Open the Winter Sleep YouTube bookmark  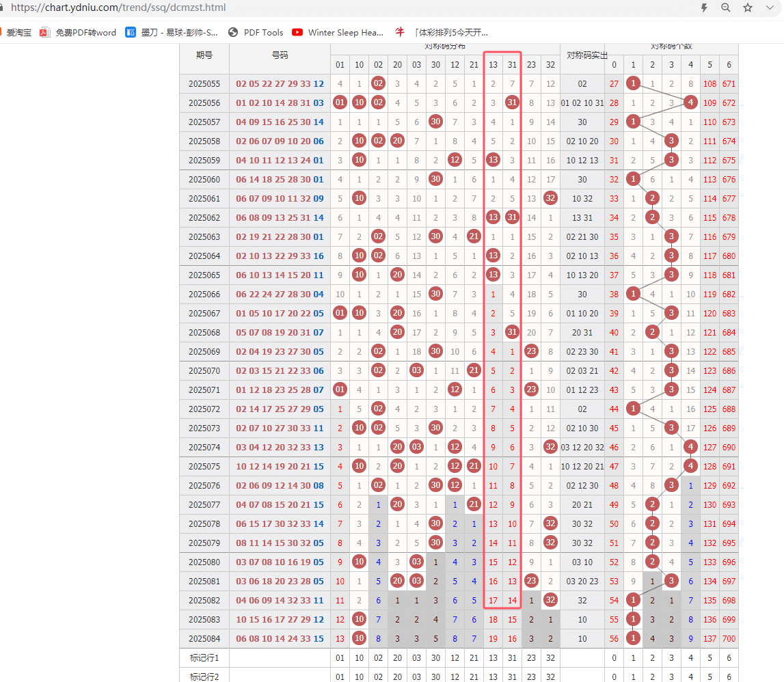pyautogui.click(x=338, y=32)
